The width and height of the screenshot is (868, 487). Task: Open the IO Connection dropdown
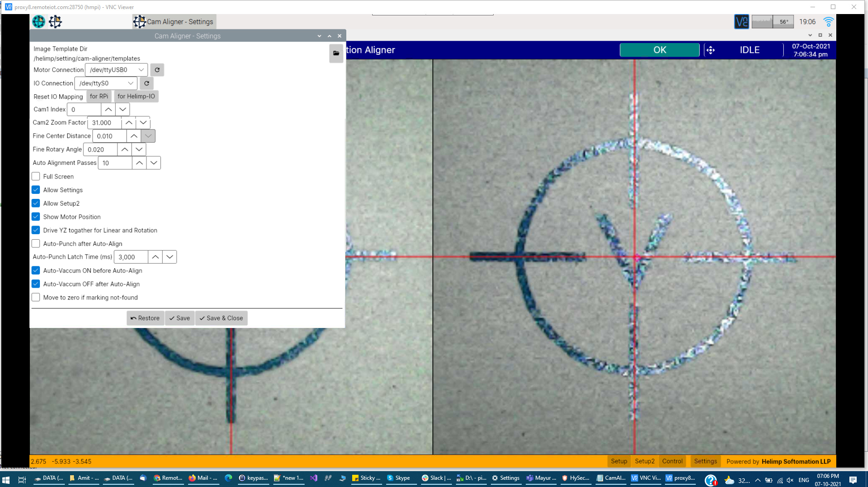(x=131, y=83)
